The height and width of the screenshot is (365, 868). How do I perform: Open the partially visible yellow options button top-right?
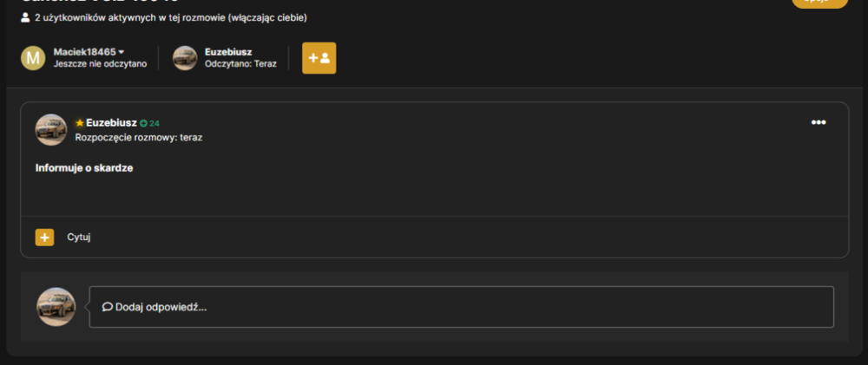(820, 3)
